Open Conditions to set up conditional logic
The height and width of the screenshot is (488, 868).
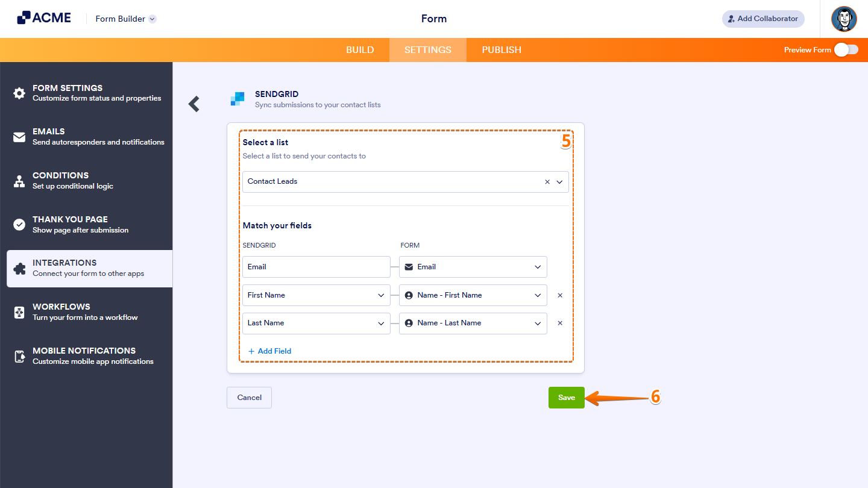tap(19, 180)
